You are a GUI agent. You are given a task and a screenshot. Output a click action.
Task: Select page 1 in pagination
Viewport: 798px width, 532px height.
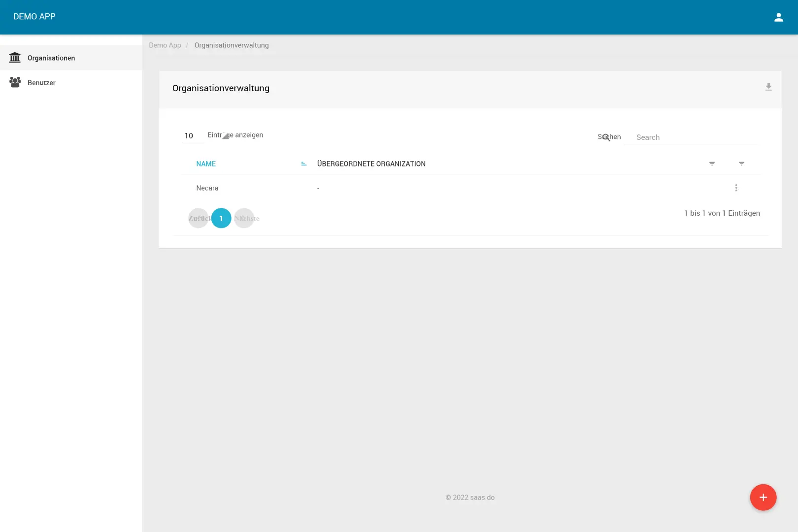click(221, 218)
